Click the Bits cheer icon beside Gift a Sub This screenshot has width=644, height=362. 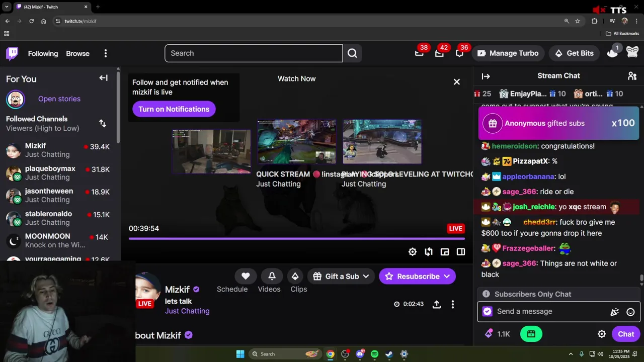(x=295, y=276)
